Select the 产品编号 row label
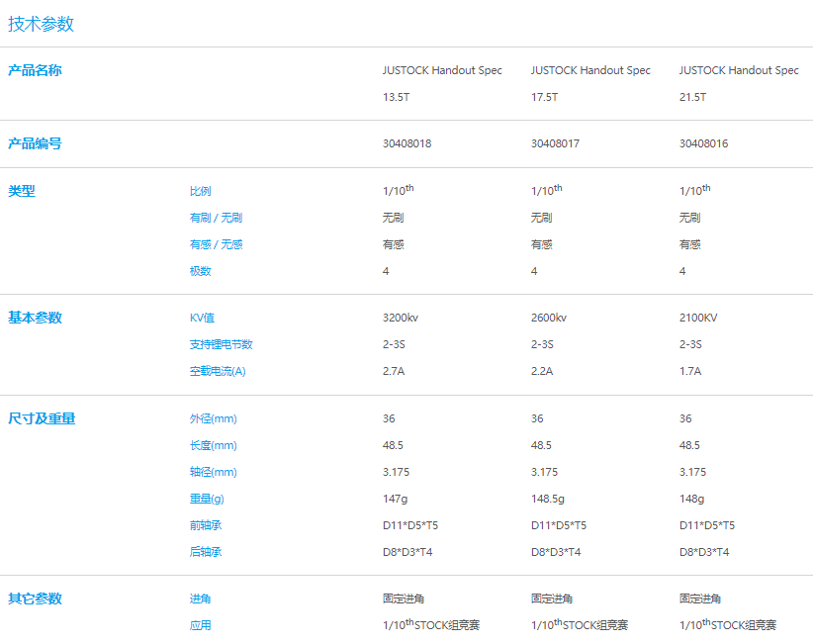This screenshot has width=813, height=644. click(35, 143)
